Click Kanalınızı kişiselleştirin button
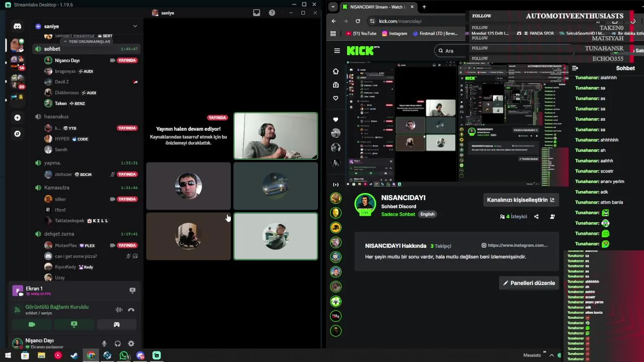 [521, 200]
